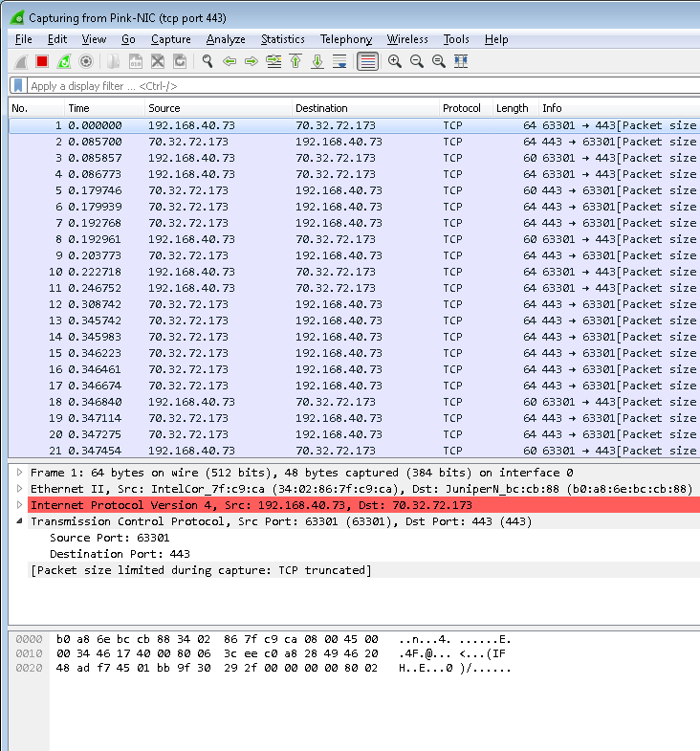This screenshot has height=751, width=700.
Task: Reset the text zoom to normal size
Action: pos(439,61)
